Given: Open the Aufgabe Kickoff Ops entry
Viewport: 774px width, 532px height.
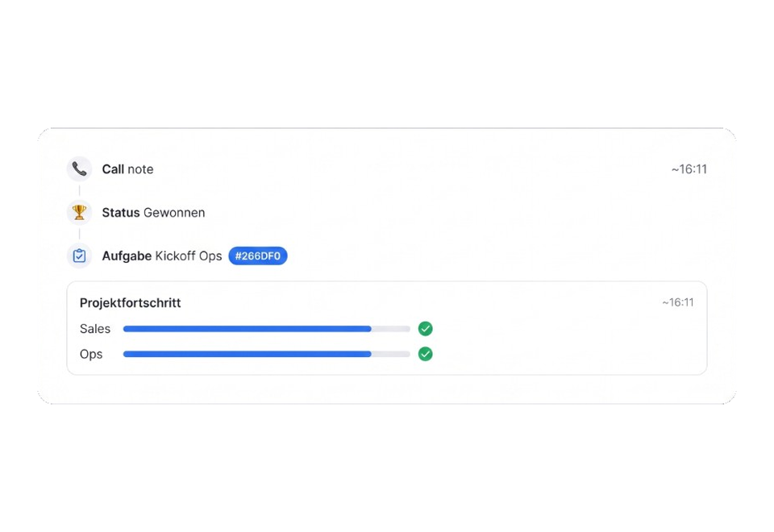Looking at the screenshot, I should (162, 256).
